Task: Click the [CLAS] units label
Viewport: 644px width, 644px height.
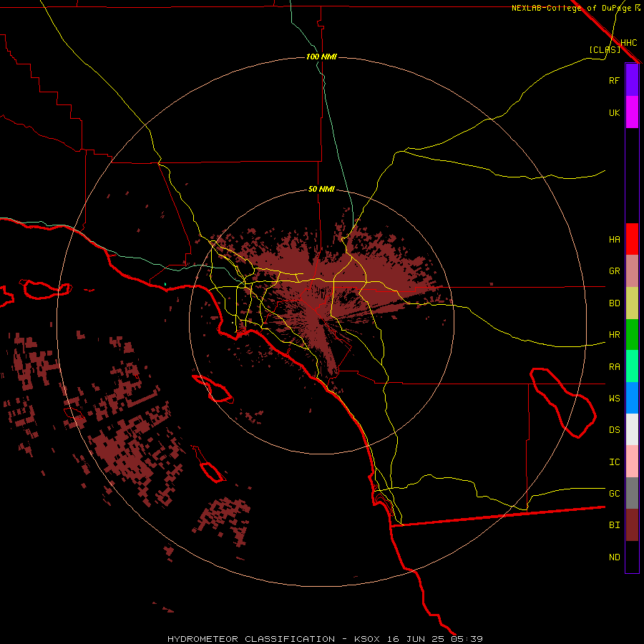Action: click(605, 49)
